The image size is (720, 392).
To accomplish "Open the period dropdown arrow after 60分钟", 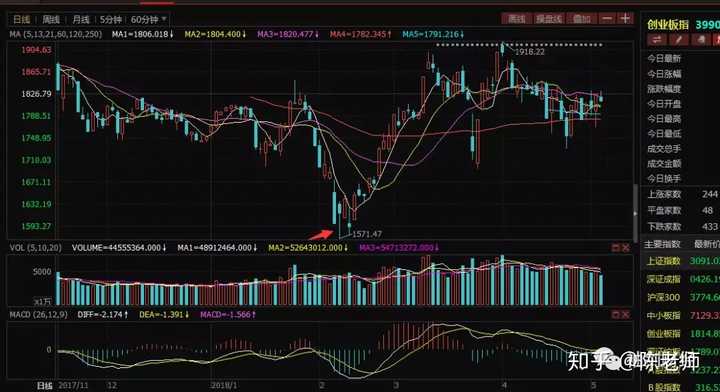I will click(164, 19).
